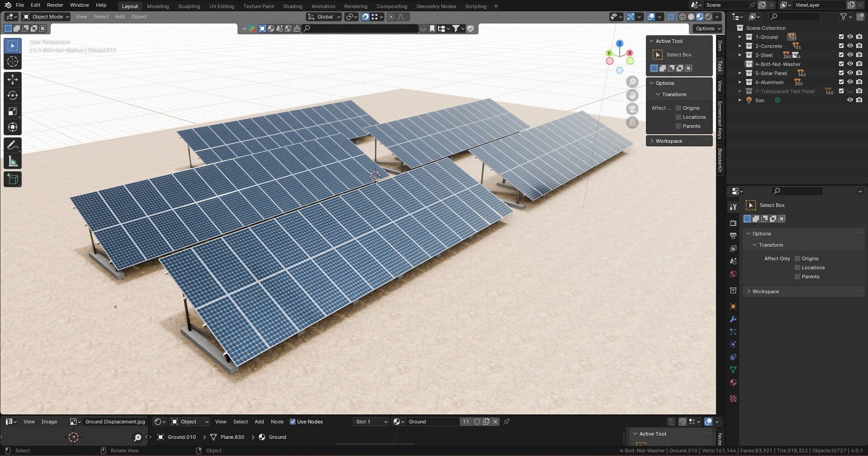Unlink the Ground material with X button
The width and height of the screenshot is (868, 456).
click(x=495, y=422)
